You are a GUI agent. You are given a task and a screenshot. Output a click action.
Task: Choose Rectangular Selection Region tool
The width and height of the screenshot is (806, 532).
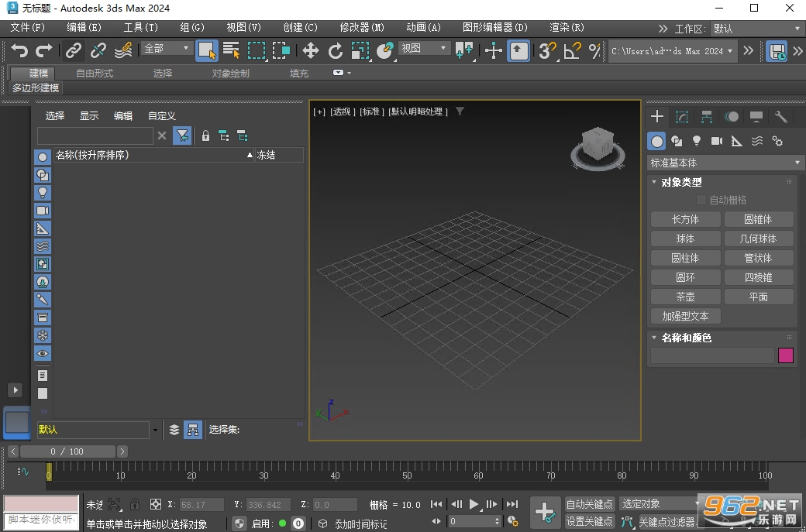click(257, 50)
